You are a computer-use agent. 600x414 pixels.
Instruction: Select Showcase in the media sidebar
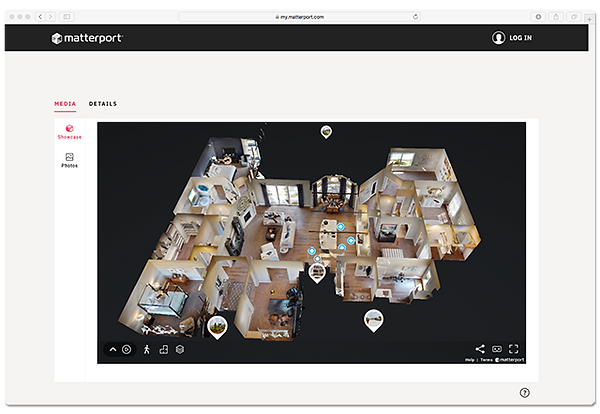(69, 132)
